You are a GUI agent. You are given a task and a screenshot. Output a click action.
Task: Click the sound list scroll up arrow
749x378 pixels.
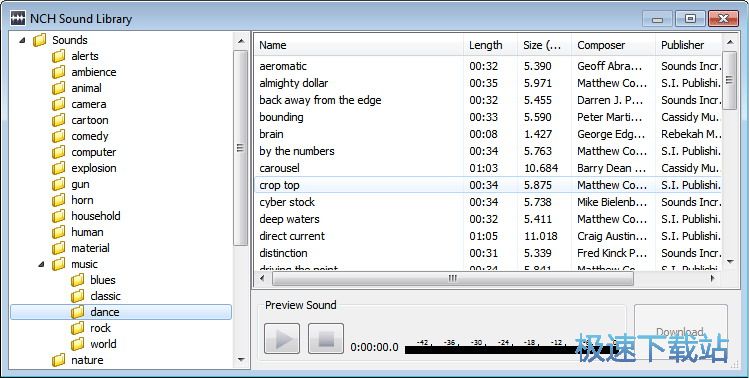(x=729, y=42)
